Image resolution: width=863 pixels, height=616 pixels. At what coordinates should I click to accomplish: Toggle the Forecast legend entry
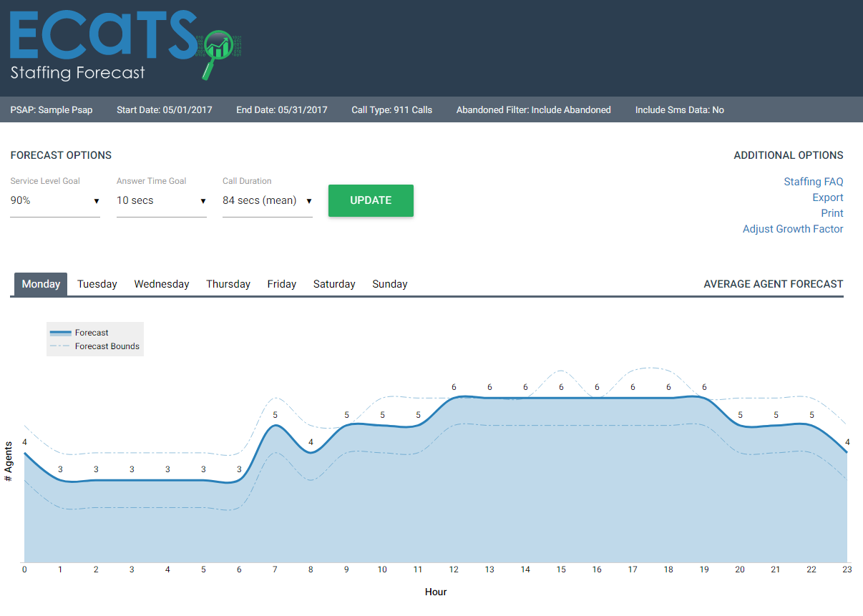[x=91, y=332]
